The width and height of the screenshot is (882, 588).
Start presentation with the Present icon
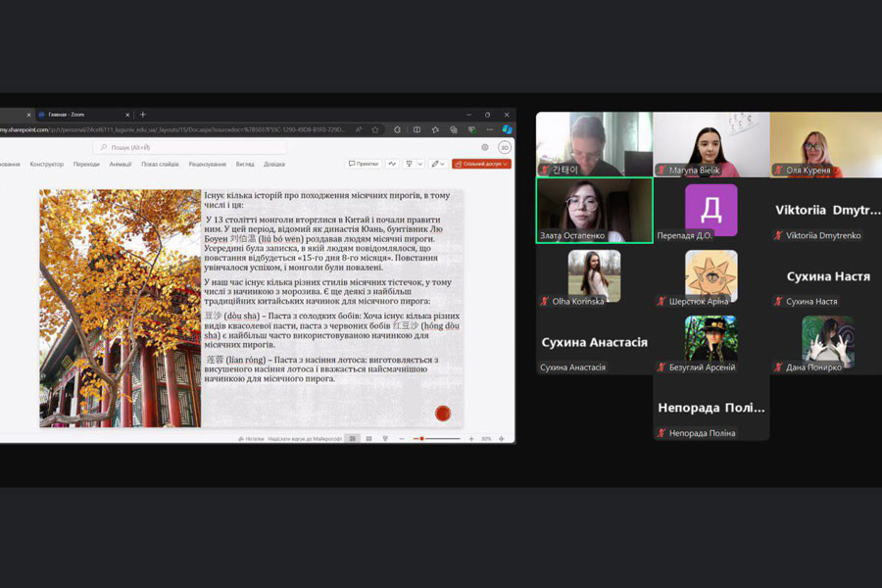click(409, 164)
